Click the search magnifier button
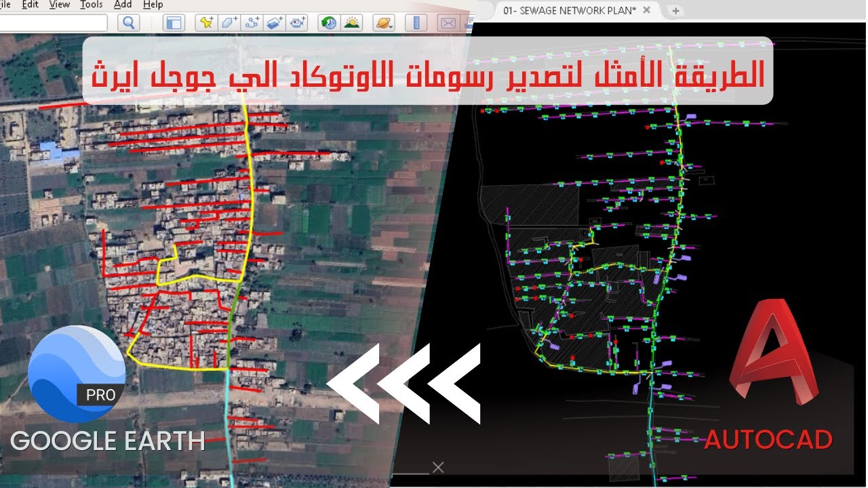This screenshot has height=488, width=868. point(128,23)
